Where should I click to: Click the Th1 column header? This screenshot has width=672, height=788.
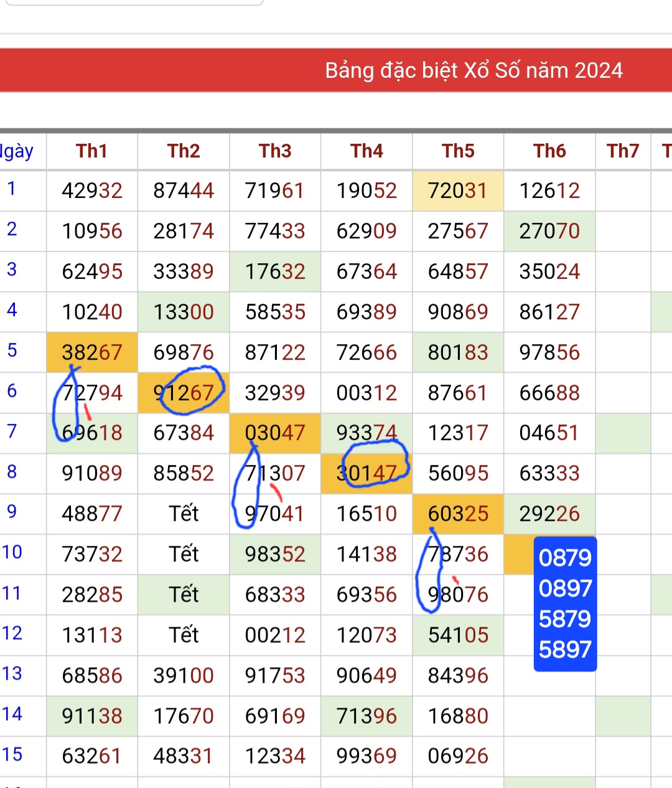pos(91,151)
